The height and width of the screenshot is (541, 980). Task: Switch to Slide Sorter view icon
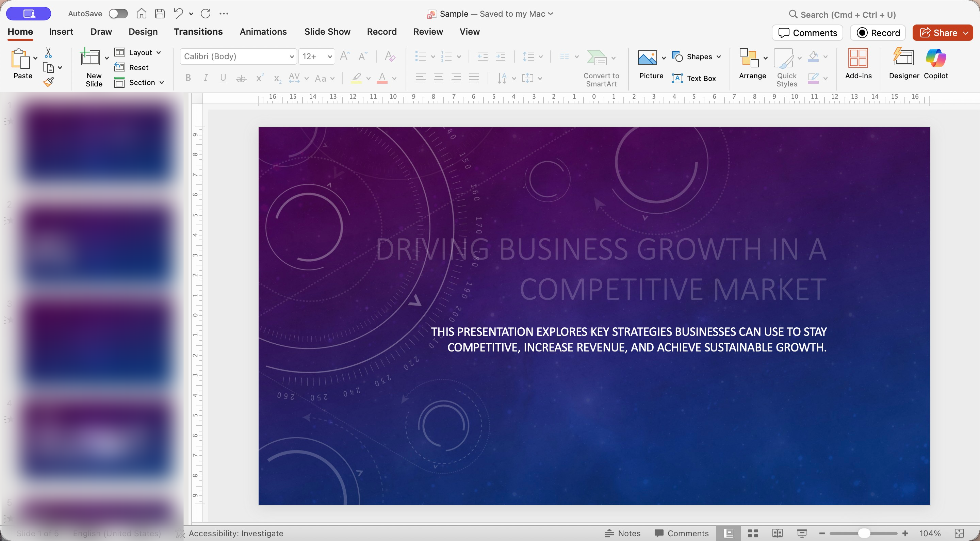pos(753,534)
